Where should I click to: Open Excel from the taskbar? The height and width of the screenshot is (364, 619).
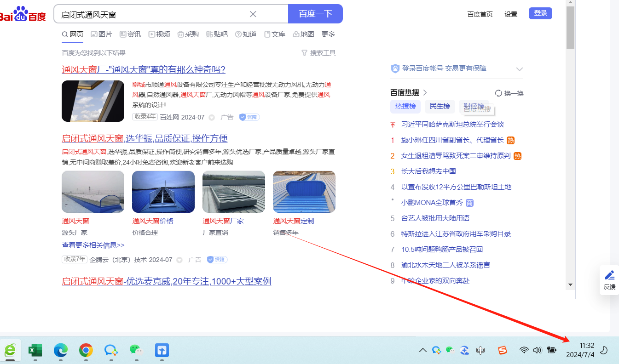[x=35, y=351]
